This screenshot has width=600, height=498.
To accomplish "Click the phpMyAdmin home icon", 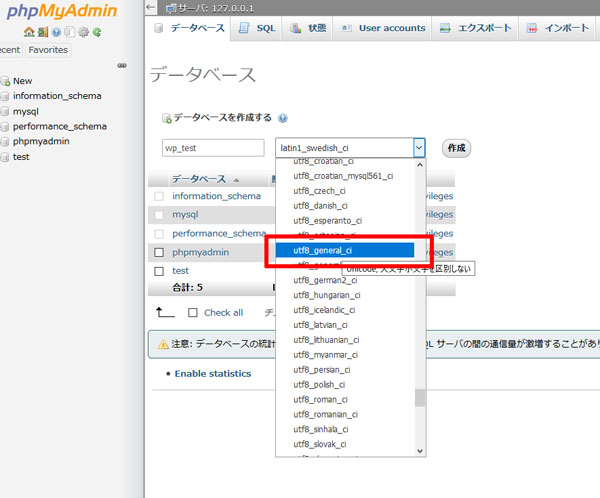I will 29,32.
